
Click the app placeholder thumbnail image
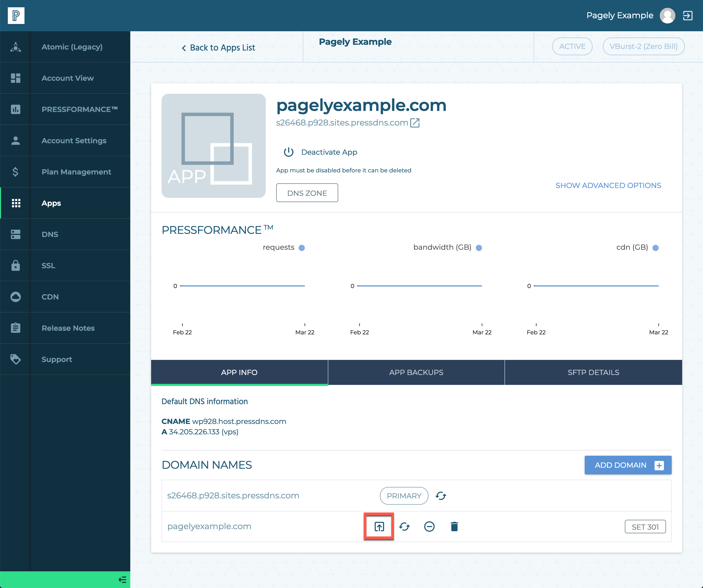click(x=214, y=146)
